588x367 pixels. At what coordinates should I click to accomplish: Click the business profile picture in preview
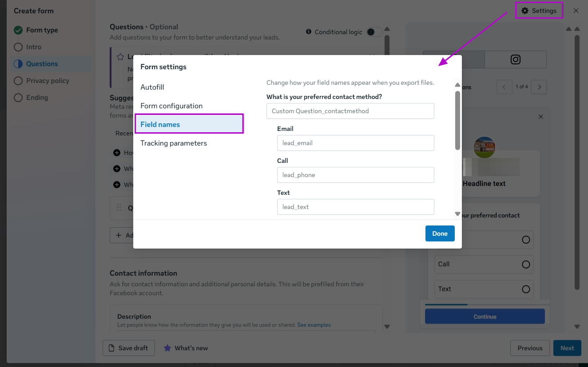click(484, 147)
